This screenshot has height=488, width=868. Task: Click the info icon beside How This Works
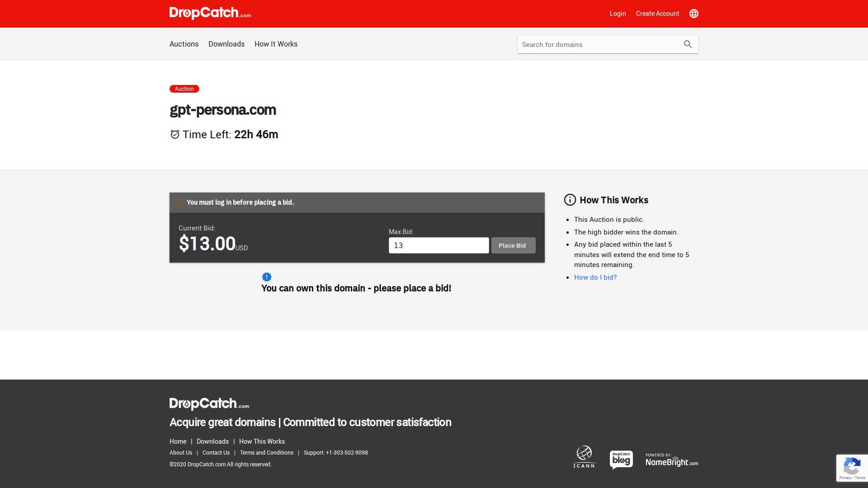point(570,200)
